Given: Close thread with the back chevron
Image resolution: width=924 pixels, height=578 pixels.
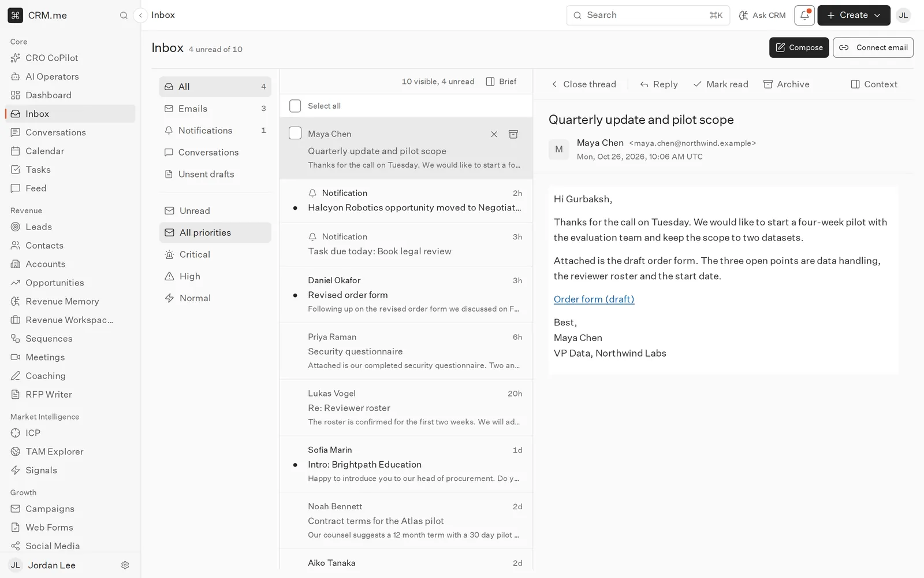Looking at the screenshot, I should pos(583,84).
